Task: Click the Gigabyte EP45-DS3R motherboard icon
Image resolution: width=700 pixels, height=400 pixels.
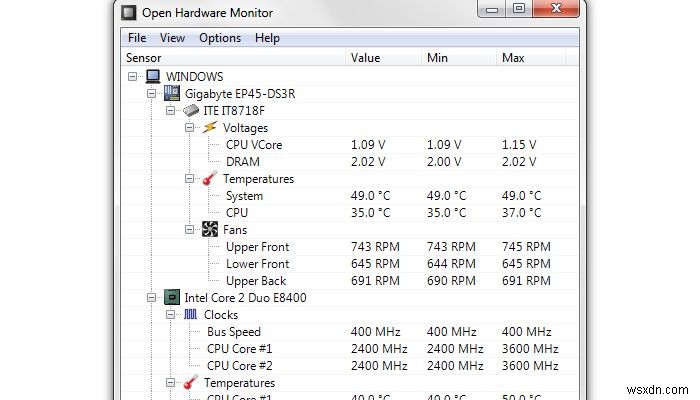Action: [172, 93]
